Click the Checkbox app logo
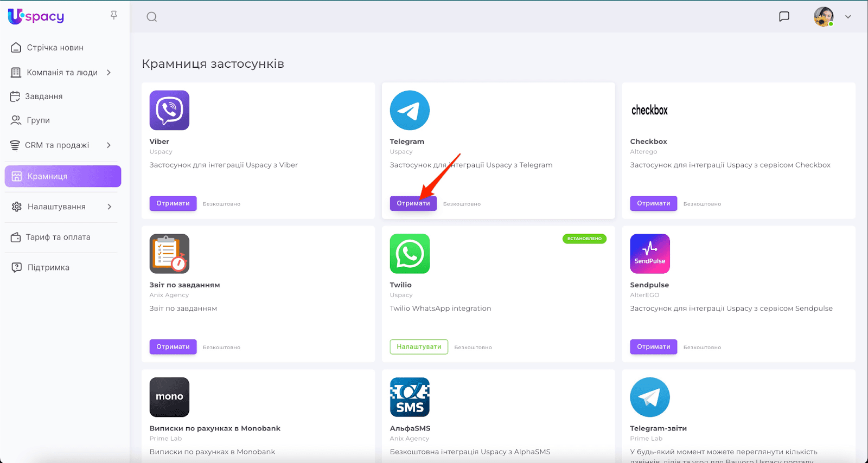868x463 pixels. (x=649, y=110)
